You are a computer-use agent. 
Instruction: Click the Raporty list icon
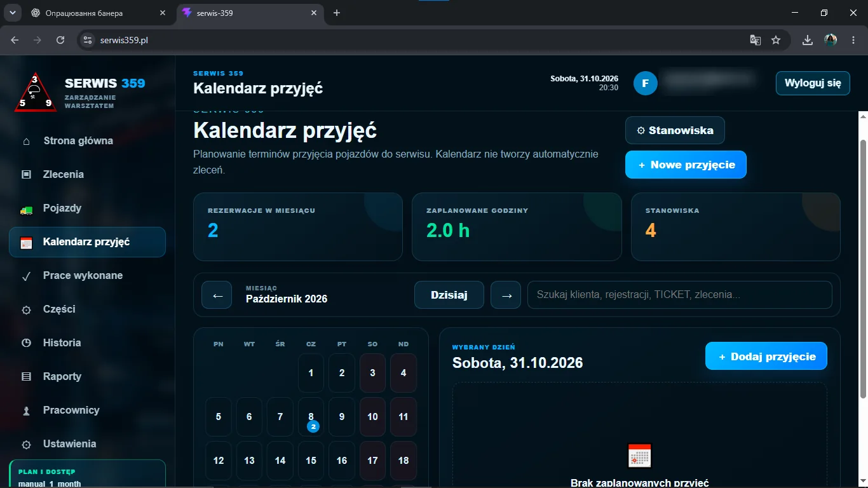pyautogui.click(x=26, y=377)
